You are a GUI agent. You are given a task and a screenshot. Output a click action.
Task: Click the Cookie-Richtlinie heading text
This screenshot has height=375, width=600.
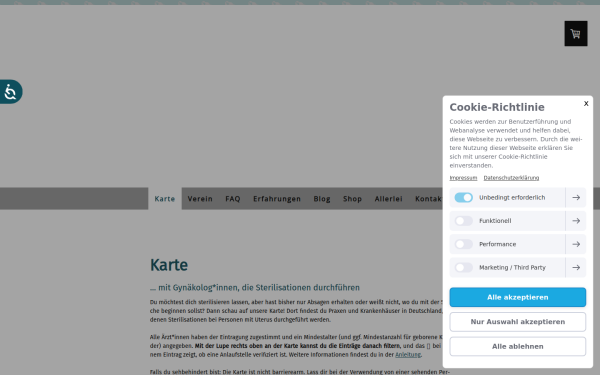pyautogui.click(x=497, y=107)
